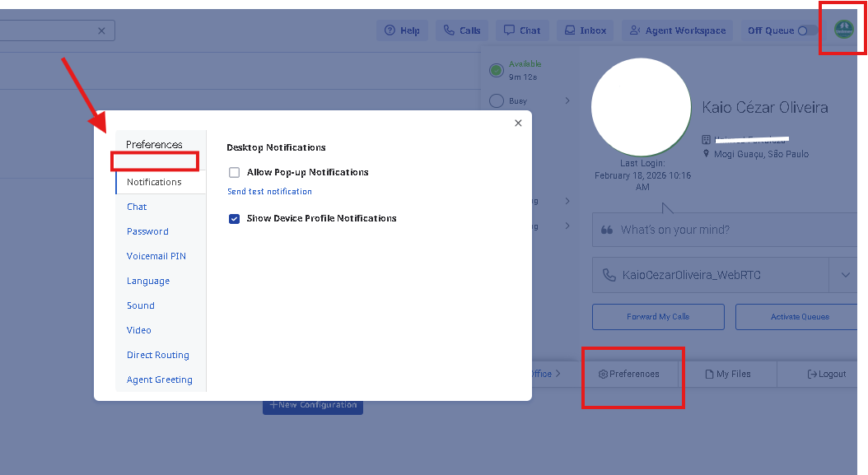Uncheck Show Device Profile Notifications
868x475 pixels.
pyautogui.click(x=234, y=219)
